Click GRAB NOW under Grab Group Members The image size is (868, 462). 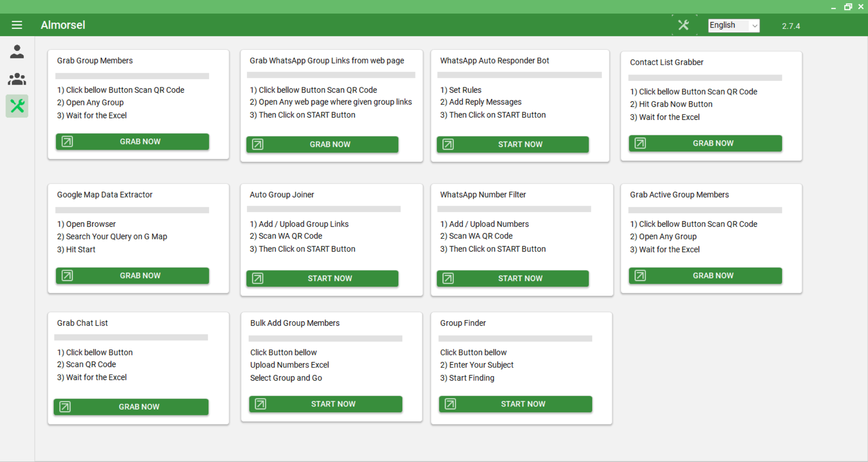click(x=132, y=142)
